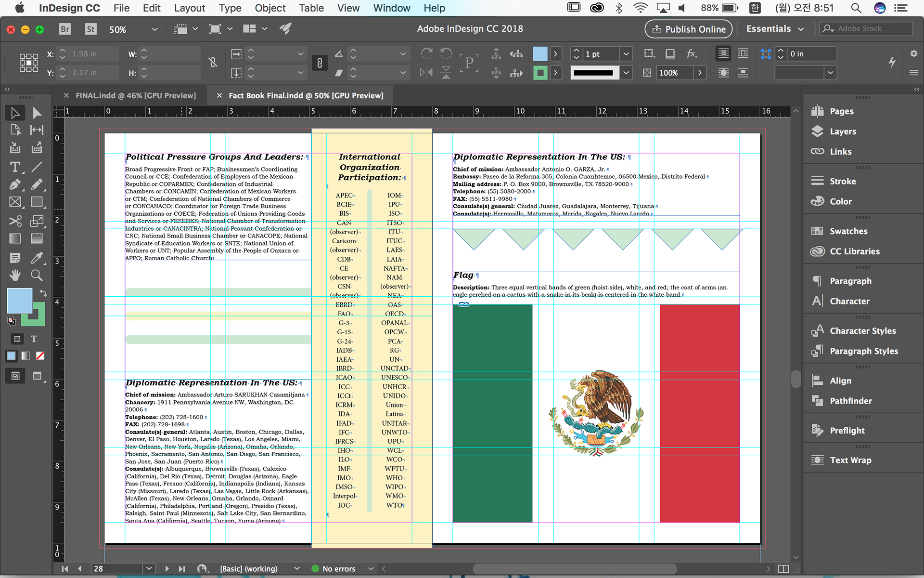
Task: Select the Scissors tool
Action: [15, 221]
